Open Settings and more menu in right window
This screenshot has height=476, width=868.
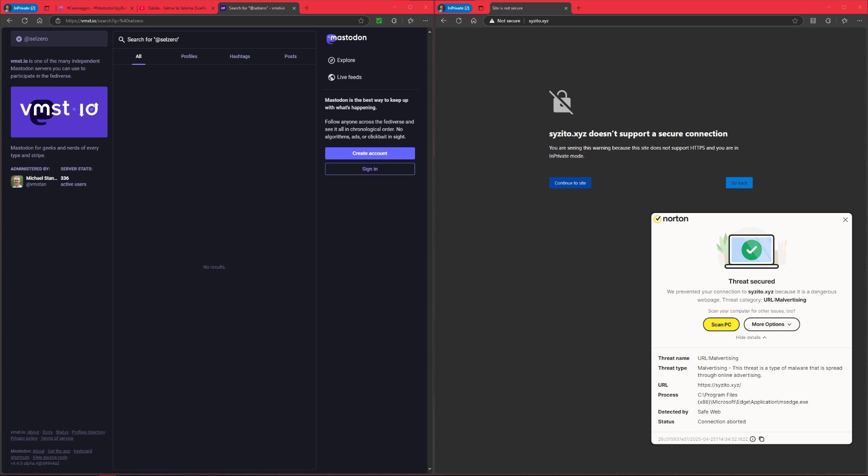tap(859, 21)
